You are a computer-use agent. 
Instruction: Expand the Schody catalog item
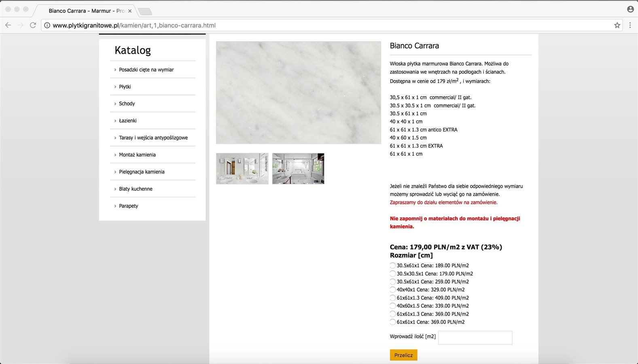click(x=127, y=104)
